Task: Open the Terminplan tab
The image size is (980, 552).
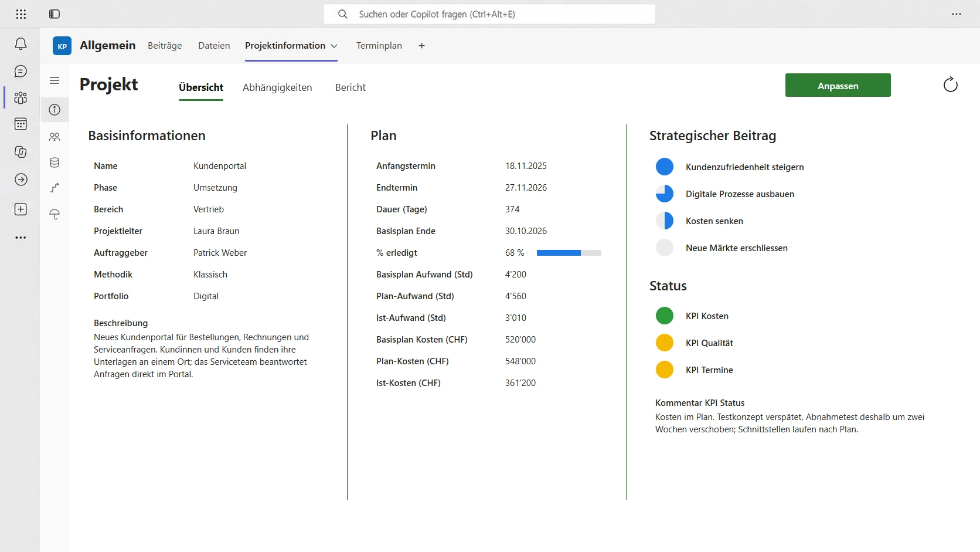Action: [379, 46]
